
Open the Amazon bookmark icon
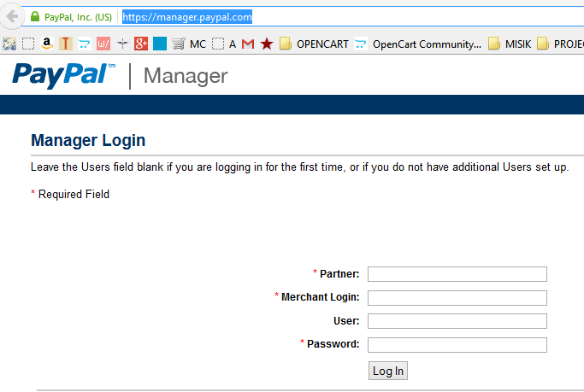[46, 44]
